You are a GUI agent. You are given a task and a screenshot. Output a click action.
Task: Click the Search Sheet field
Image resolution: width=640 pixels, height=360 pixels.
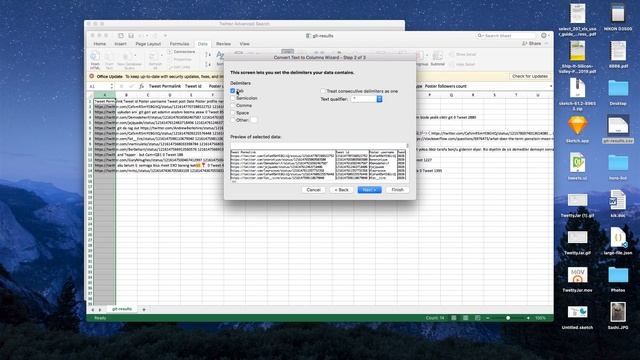(506, 36)
